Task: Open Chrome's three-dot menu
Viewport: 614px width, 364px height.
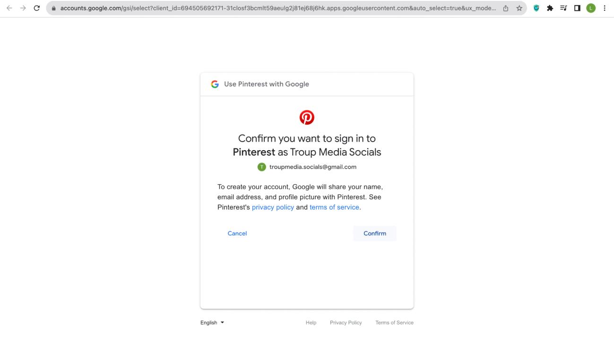Action: [605, 8]
